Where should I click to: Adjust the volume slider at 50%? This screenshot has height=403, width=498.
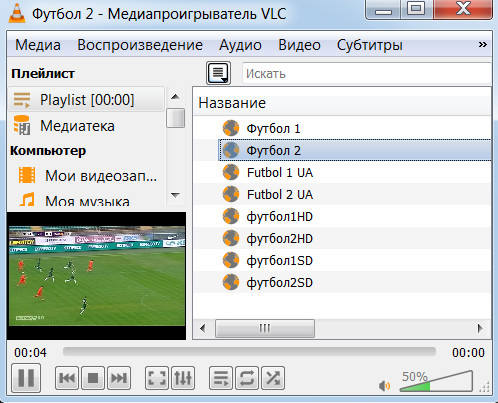point(436,381)
